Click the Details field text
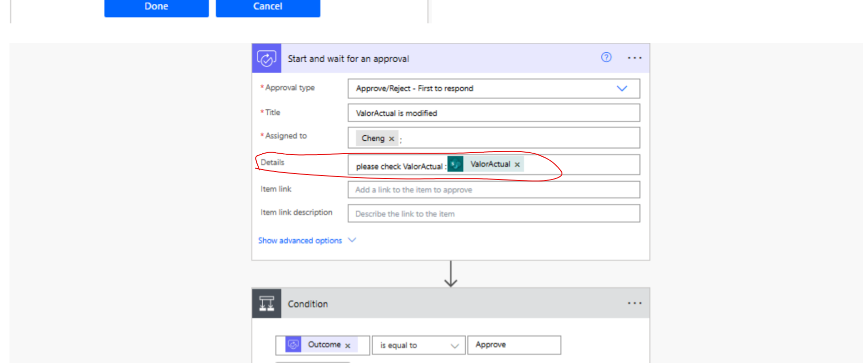The width and height of the screenshot is (868, 363). point(401,167)
